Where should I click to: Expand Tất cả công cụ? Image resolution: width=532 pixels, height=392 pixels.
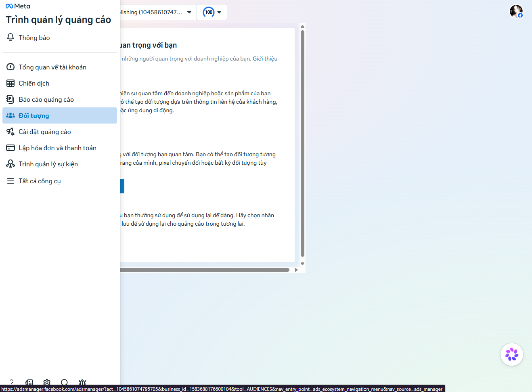pyautogui.click(x=60, y=181)
